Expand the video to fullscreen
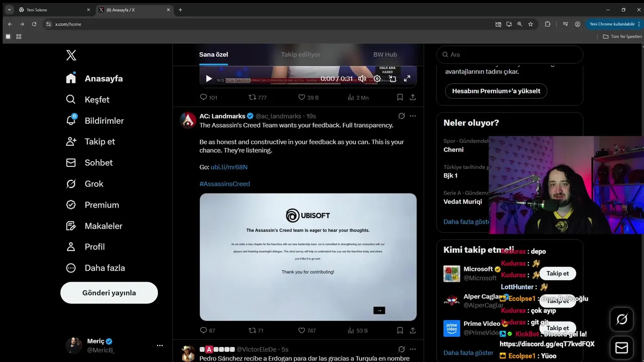This screenshot has width=644, height=362. (407, 78)
